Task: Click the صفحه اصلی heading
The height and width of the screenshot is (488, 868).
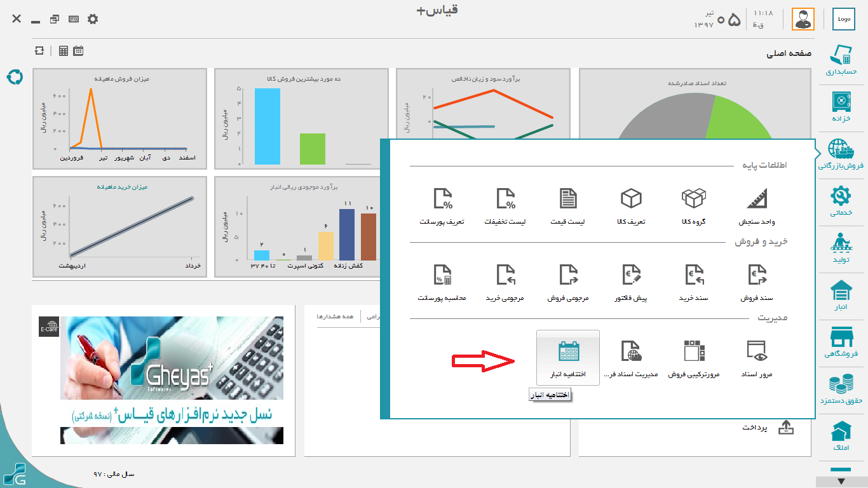Action: tap(789, 54)
